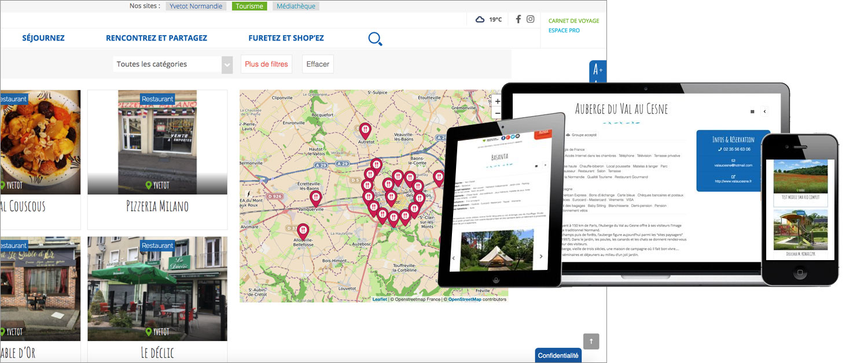Click the scroll-to-top arrow button
The height and width of the screenshot is (363, 868).
(x=591, y=341)
